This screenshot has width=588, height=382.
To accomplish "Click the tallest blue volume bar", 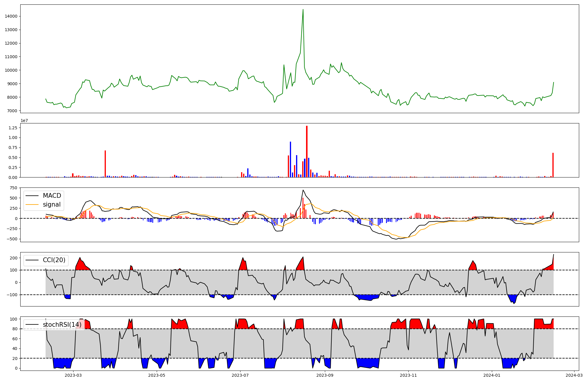I will click(290, 160).
